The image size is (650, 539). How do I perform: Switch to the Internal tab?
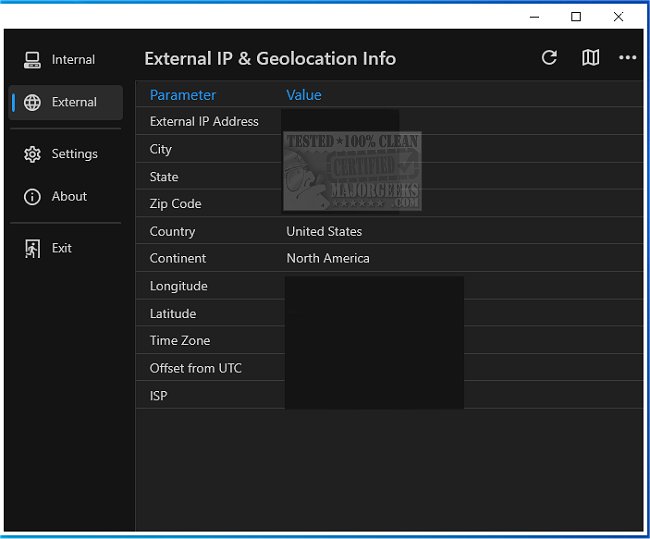tap(73, 60)
